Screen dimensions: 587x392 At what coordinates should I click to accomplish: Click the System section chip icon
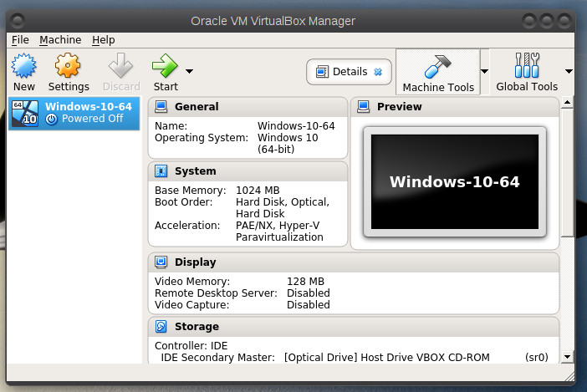161,171
